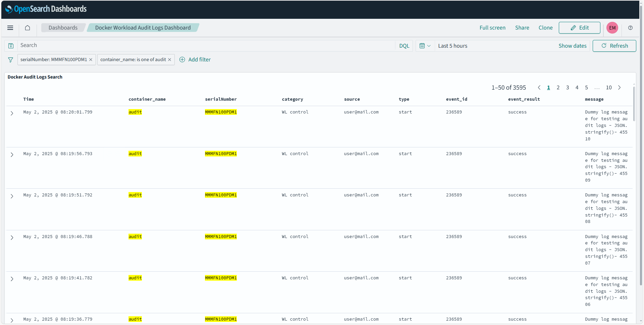Click the EM user avatar
This screenshot has width=644, height=325.
point(612,28)
